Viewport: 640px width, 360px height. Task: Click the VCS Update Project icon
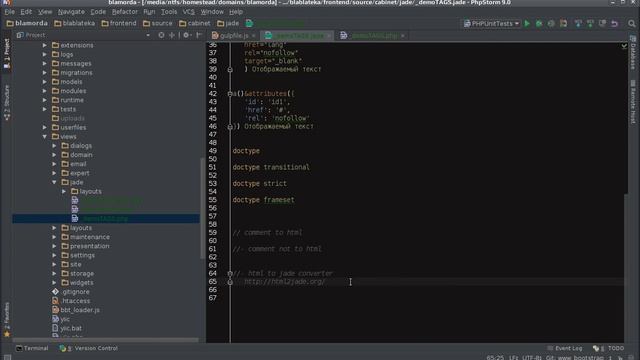click(578, 24)
